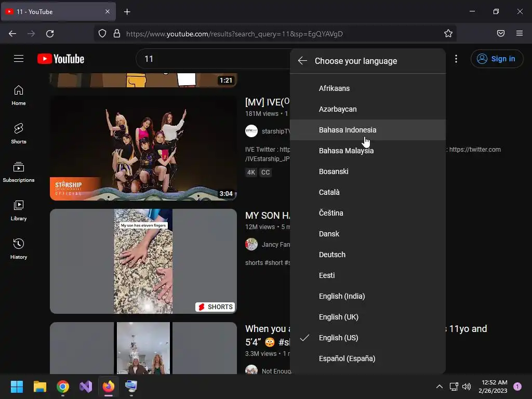Click the Firefox taskbar icon

[109, 387]
